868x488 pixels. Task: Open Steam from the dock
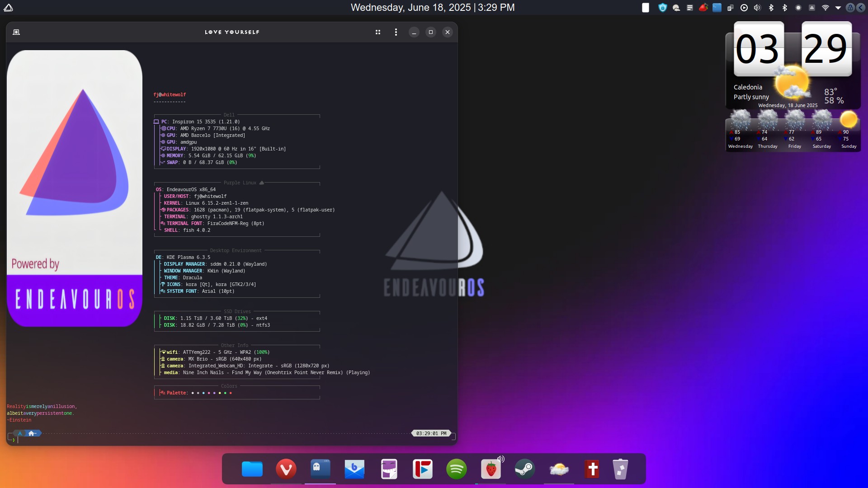coord(525,469)
